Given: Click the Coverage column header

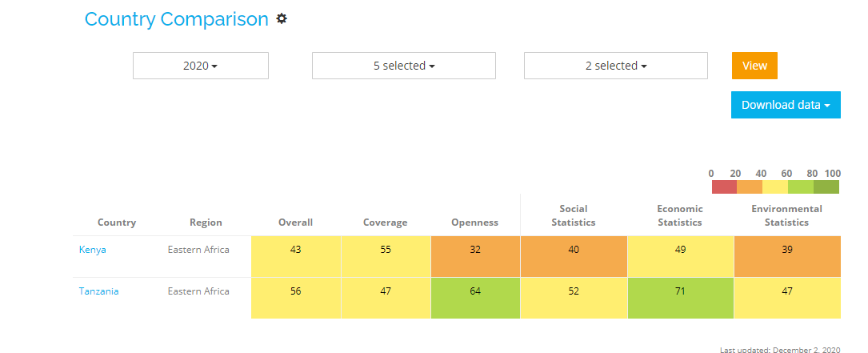Looking at the screenshot, I should tap(385, 223).
